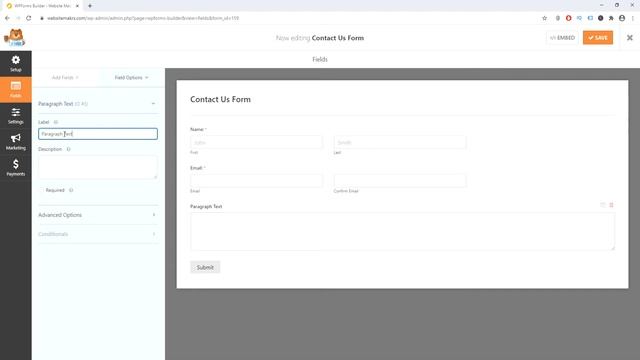Click the Submit button in preview
The height and width of the screenshot is (360, 640).
point(205,267)
